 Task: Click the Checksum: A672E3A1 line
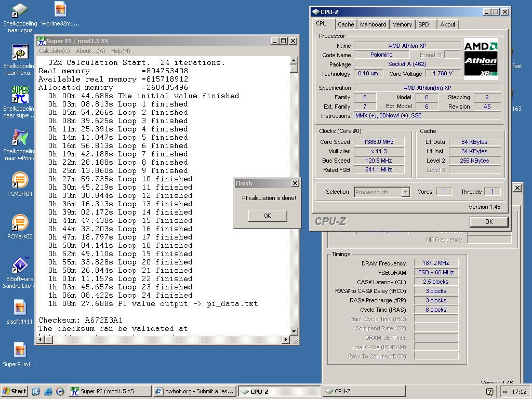(x=81, y=320)
